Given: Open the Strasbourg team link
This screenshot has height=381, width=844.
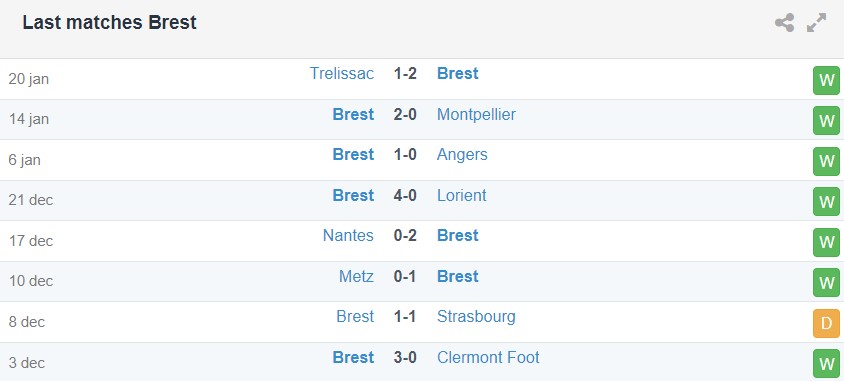Looking at the screenshot, I should click(x=476, y=316).
